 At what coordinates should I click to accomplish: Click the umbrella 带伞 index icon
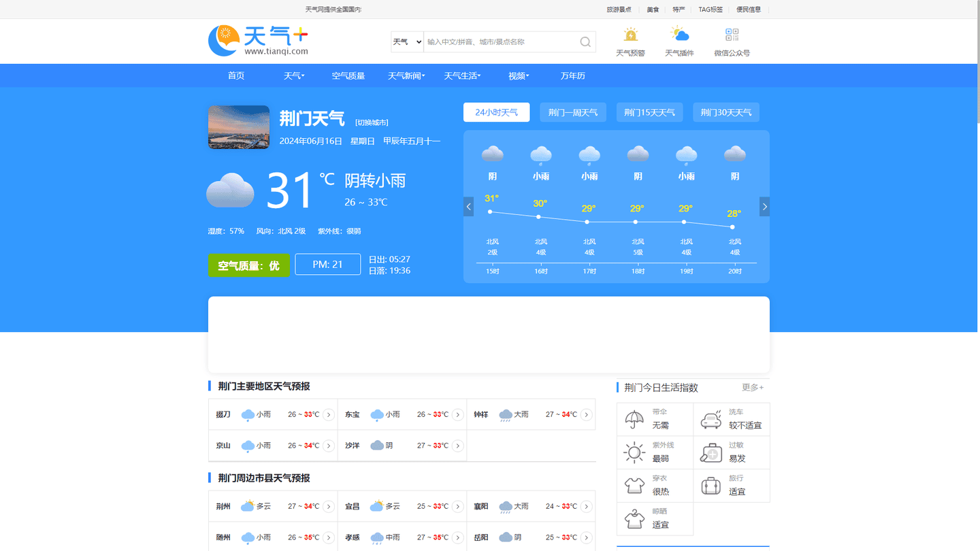[634, 420]
